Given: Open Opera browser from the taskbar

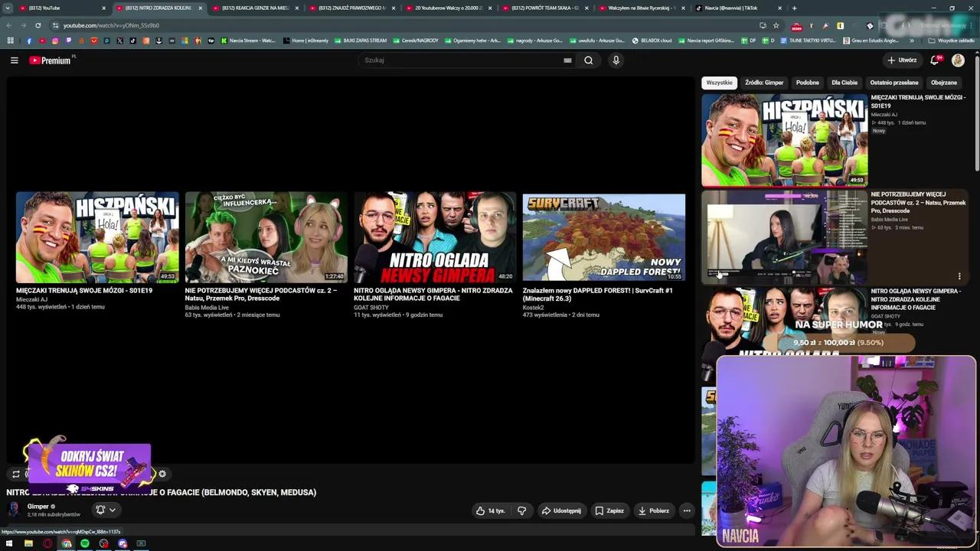Looking at the screenshot, I should (x=47, y=544).
